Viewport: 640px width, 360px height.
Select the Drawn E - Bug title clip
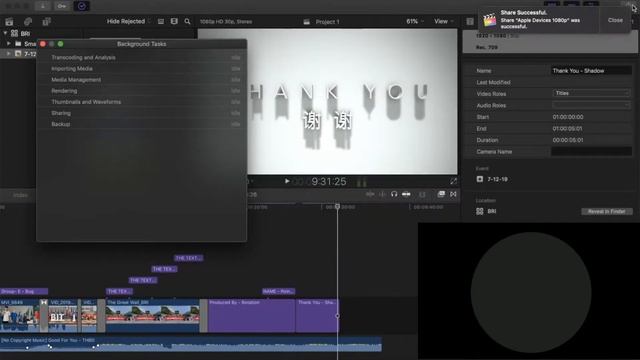pyautogui.click(x=24, y=291)
